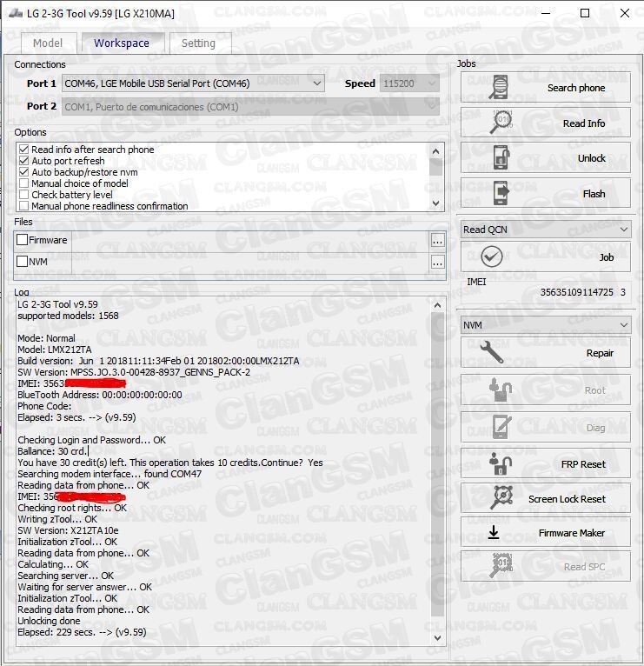Image resolution: width=644 pixels, height=666 pixels.
Task: Check the Firmware file checkbox
Action: [x=22, y=240]
